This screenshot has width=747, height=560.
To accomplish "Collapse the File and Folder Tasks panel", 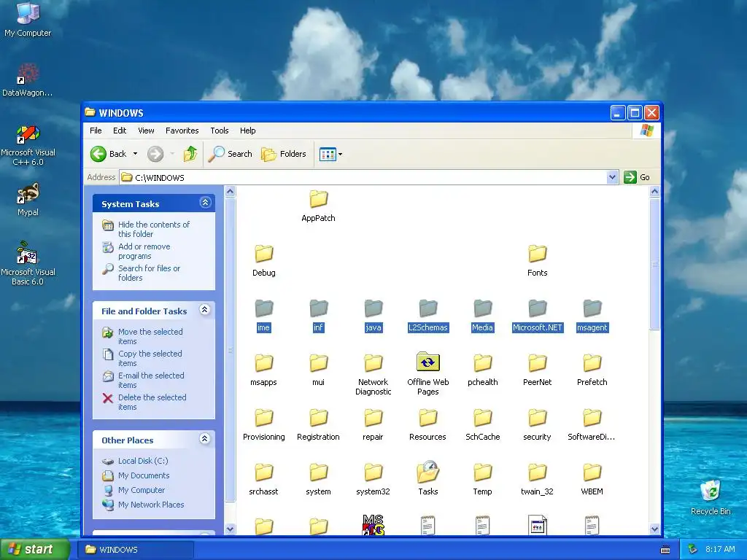I will click(205, 310).
